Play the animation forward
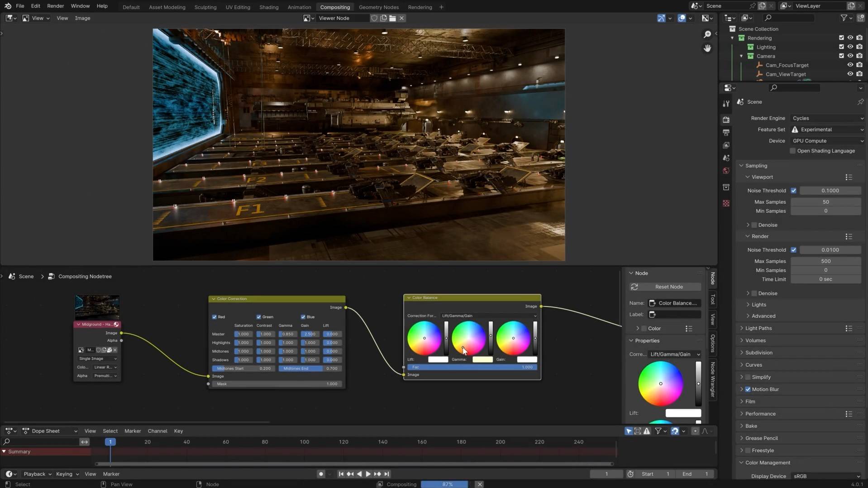This screenshot has height=488, width=868. (368, 474)
